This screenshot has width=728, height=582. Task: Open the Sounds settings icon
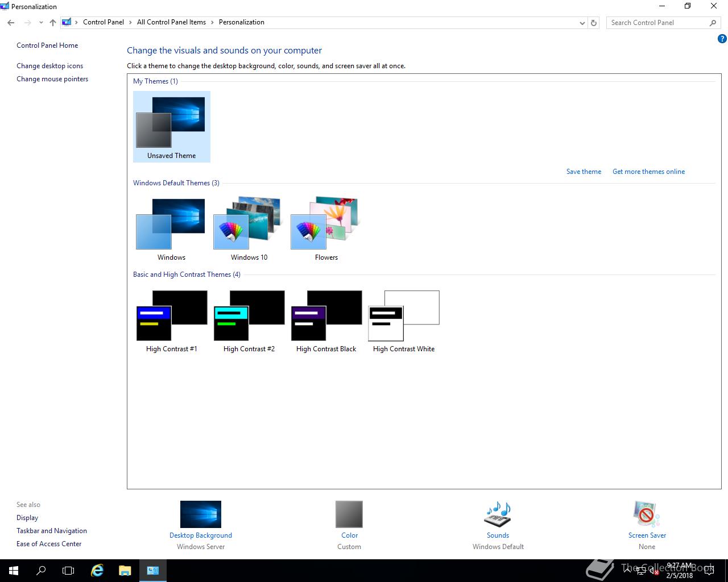point(498,514)
